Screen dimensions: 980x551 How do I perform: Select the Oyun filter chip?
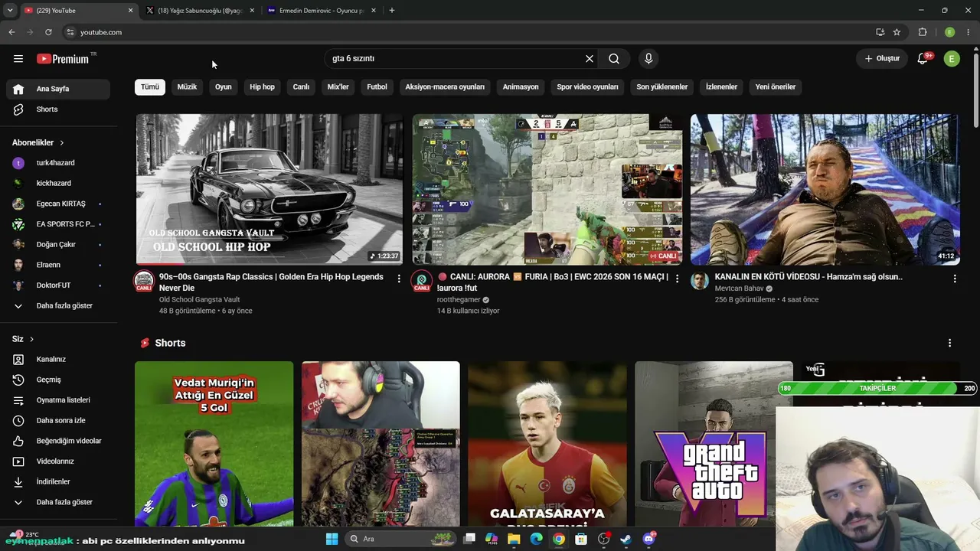click(x=224, y=87)
